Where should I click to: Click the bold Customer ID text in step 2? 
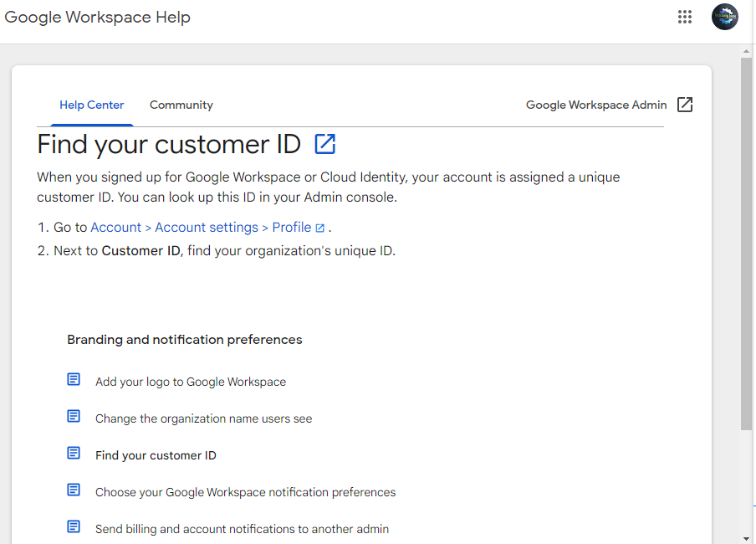point(140,251)
